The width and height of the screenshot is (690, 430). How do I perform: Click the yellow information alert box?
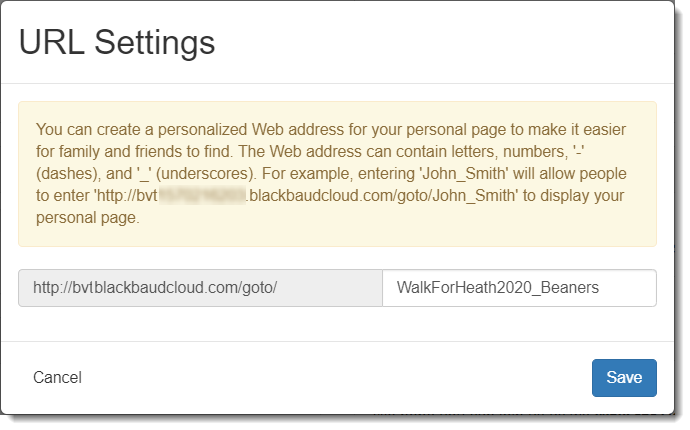338,174
